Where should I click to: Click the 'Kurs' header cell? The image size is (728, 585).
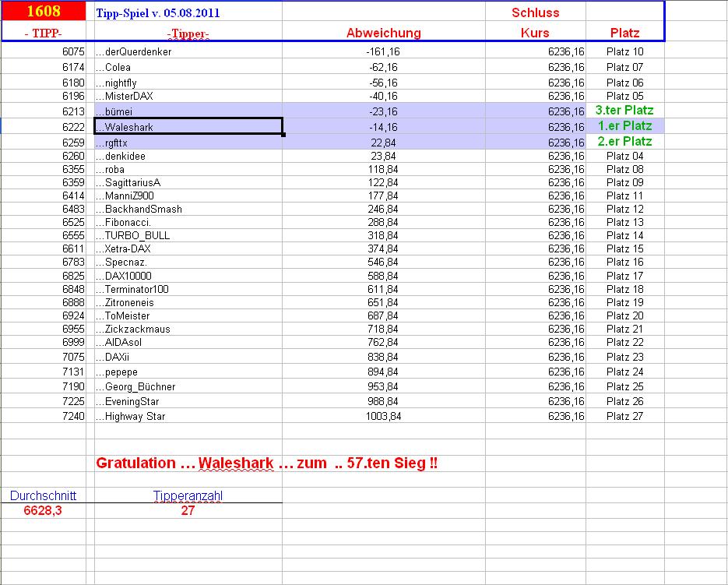(x=535, y=33)
